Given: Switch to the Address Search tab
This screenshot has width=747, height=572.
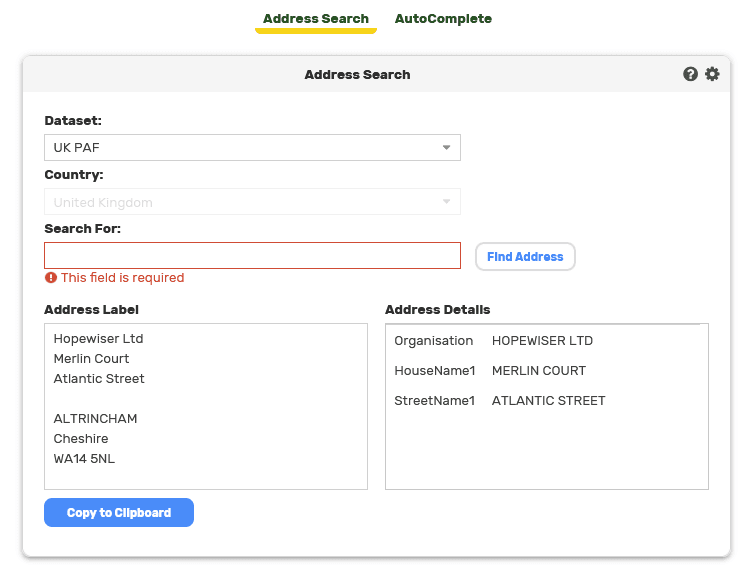Looking at the screenshot, I should click(x=315, y=19).
